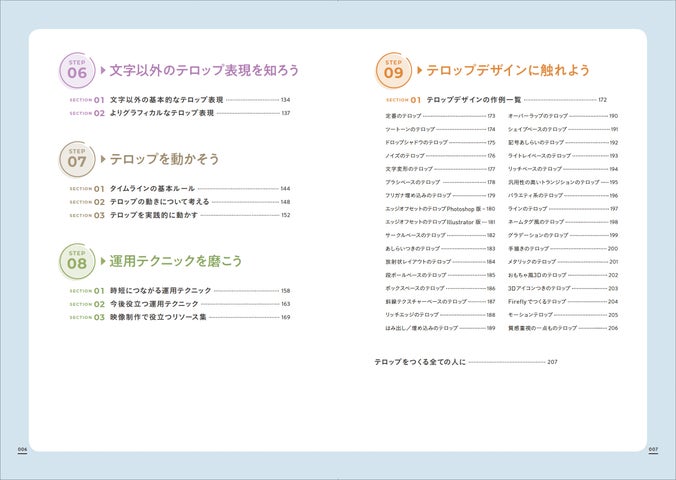Click entry 'おもちゃ風3Dのテロップ'
The width and height of the screenshot is (676, 480).
pos(537,275)
